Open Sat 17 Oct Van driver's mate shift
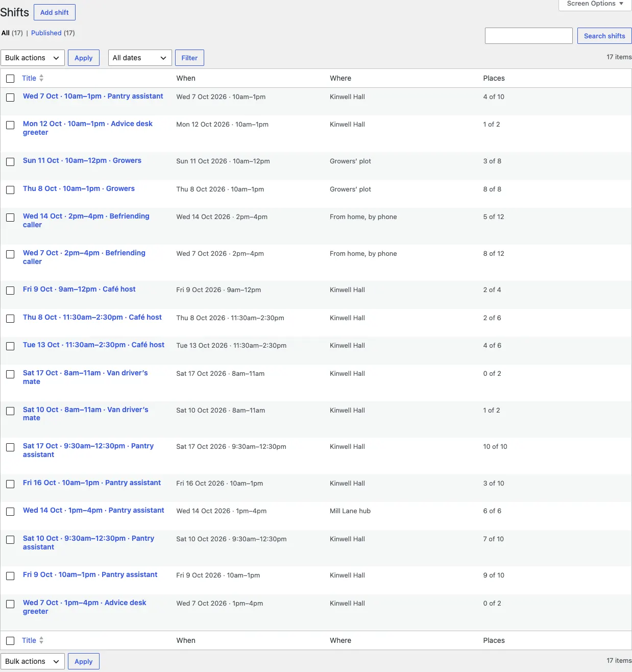Image resolution: width=632 pixels, height=672 pixels. click(x=85, y=377)
